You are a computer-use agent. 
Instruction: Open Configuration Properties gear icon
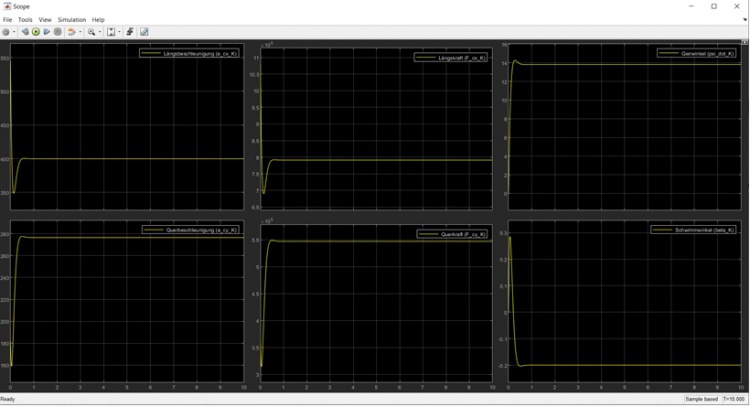tap(6, 31)
